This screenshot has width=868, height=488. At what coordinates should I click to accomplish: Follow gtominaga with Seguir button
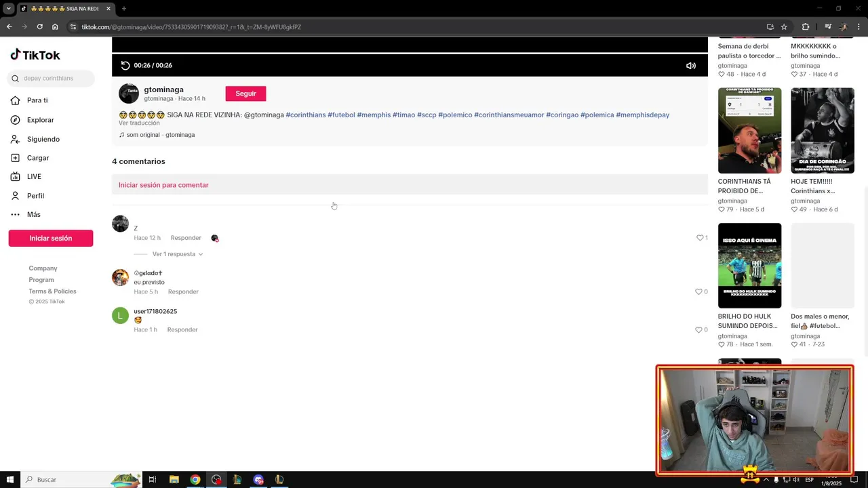[x=245, y=94]
